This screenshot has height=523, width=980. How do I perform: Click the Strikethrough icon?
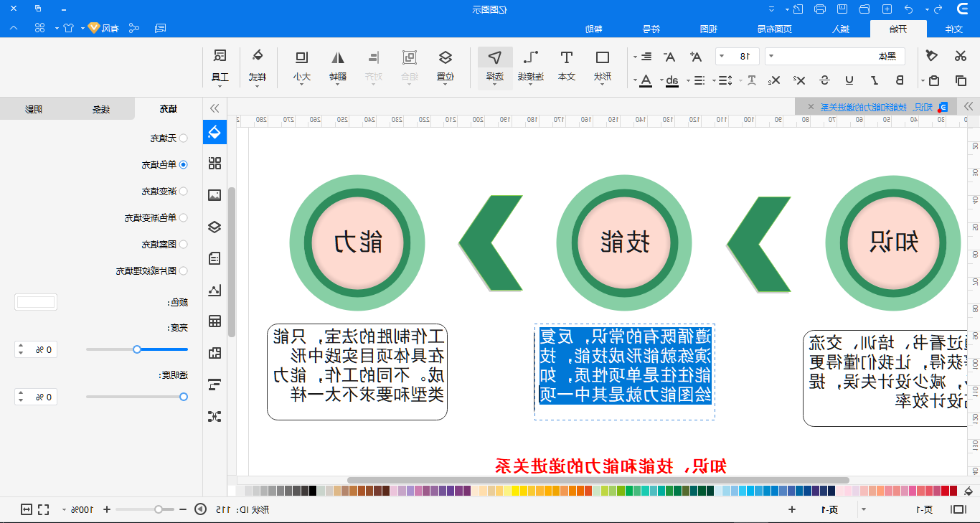825,80
